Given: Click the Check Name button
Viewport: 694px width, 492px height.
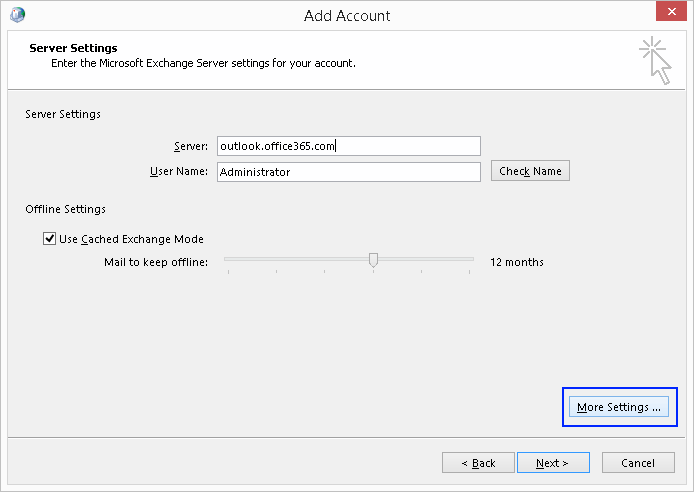Looking at the screenshot, I should (x=530, y=171).
